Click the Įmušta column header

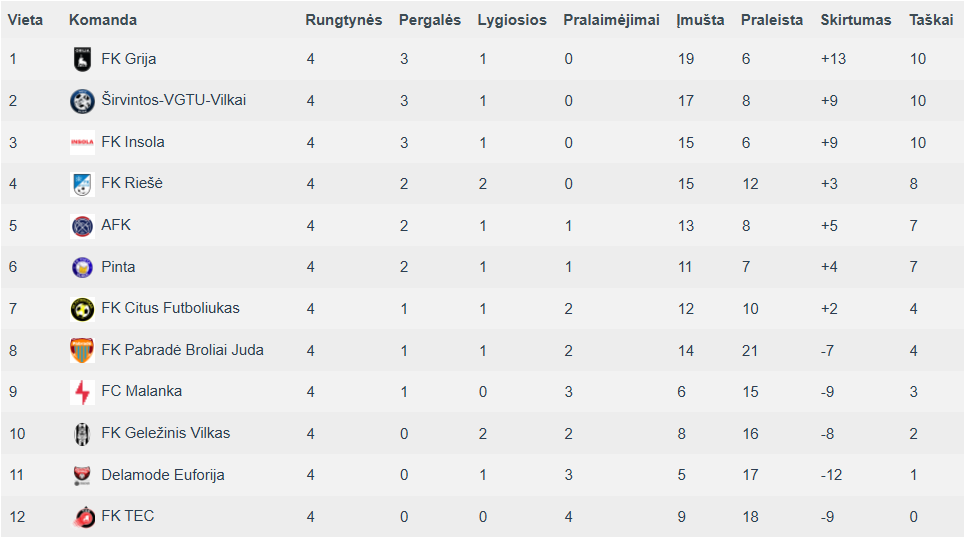coord(700,20)
